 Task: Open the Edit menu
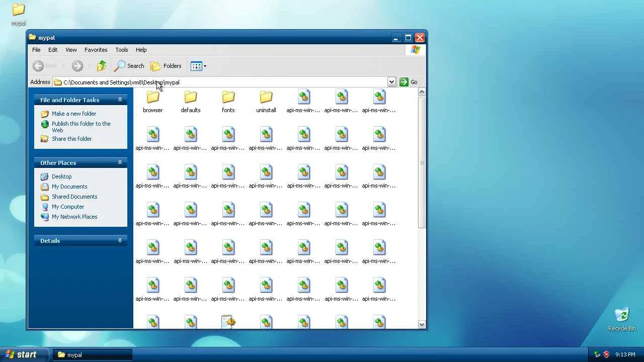pos(53,50)
